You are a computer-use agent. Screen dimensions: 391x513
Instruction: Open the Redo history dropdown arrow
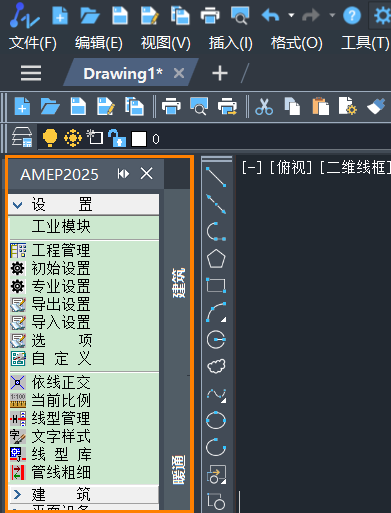(332, 15)
